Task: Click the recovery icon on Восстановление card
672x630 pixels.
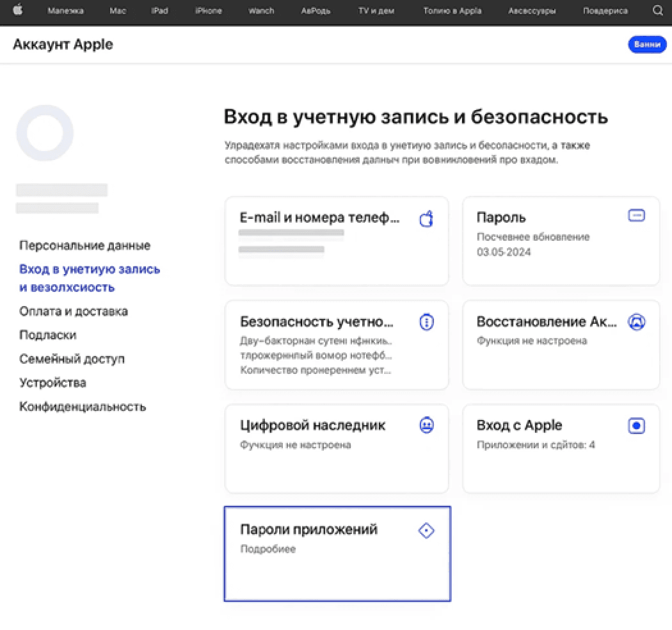Action: point(636,322)
